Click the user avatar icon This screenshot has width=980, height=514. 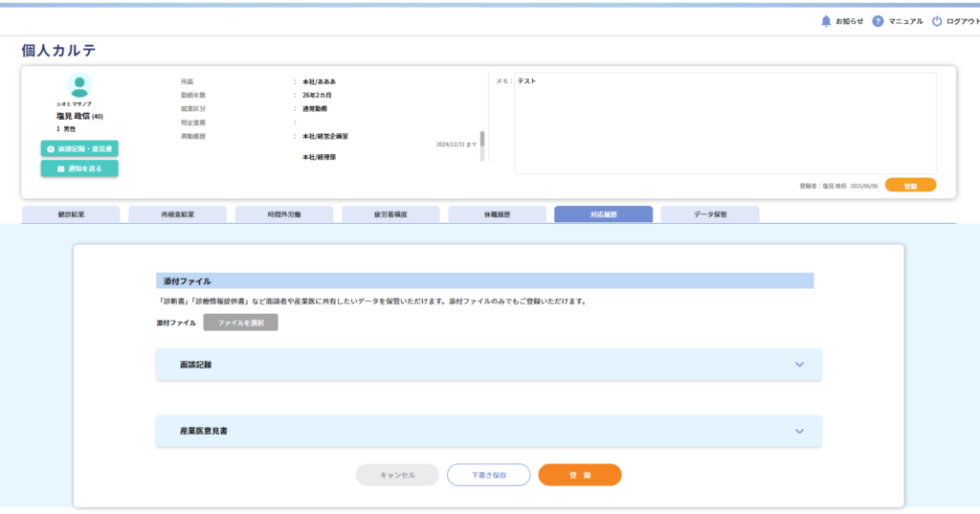(x=79, y=85)
